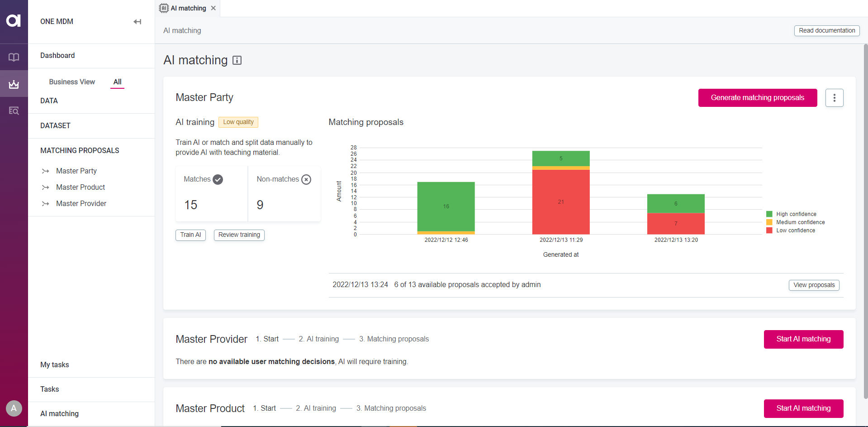The height and width of the screenshot is (427, 868).
Task: Click the info icon beside AI matching heading
Action: coord(237,60)
